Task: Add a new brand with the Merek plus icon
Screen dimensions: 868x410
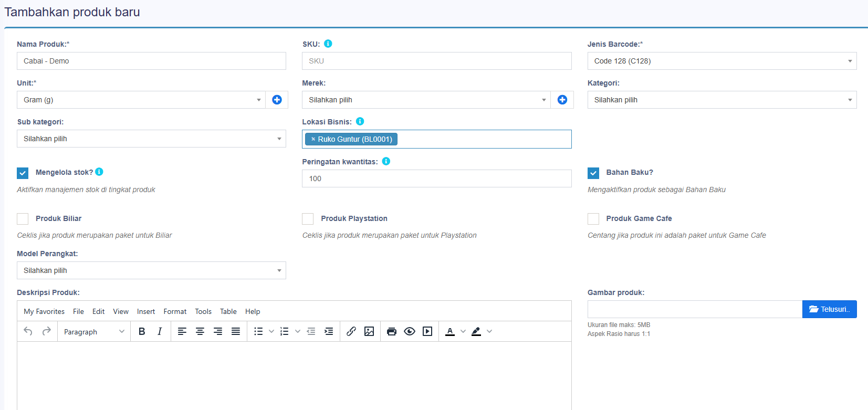Action: [562, 100]
